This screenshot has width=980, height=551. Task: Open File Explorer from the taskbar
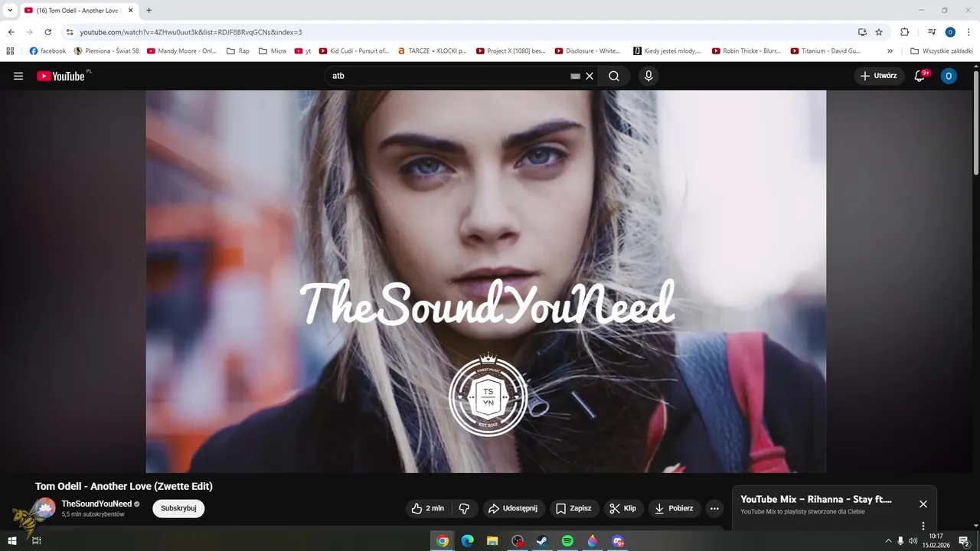[492, 541]
